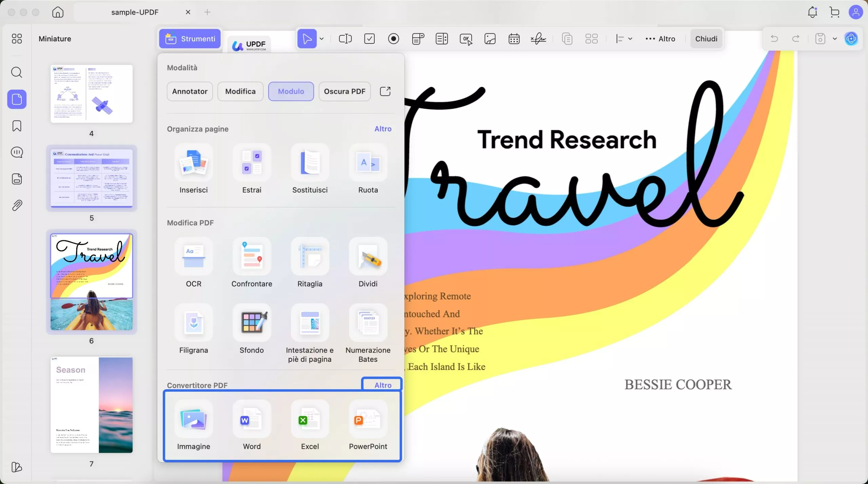Open the Strumenti tools menu
This screenshot has width=868, height=484.
190,39
